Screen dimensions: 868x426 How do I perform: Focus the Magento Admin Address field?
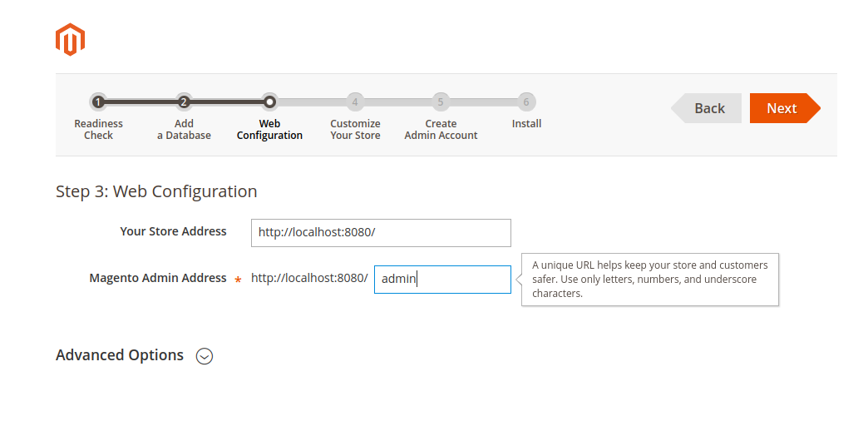click(x=442, y=280)
